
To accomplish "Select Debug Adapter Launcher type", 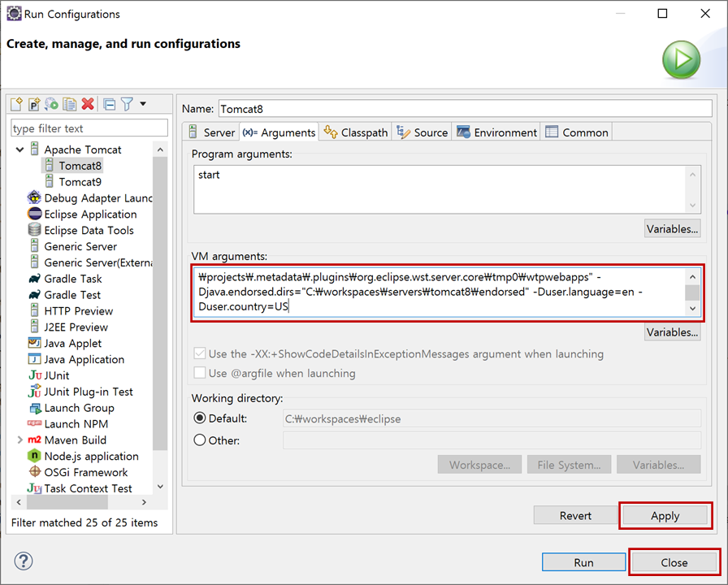I will pos(90,198).
